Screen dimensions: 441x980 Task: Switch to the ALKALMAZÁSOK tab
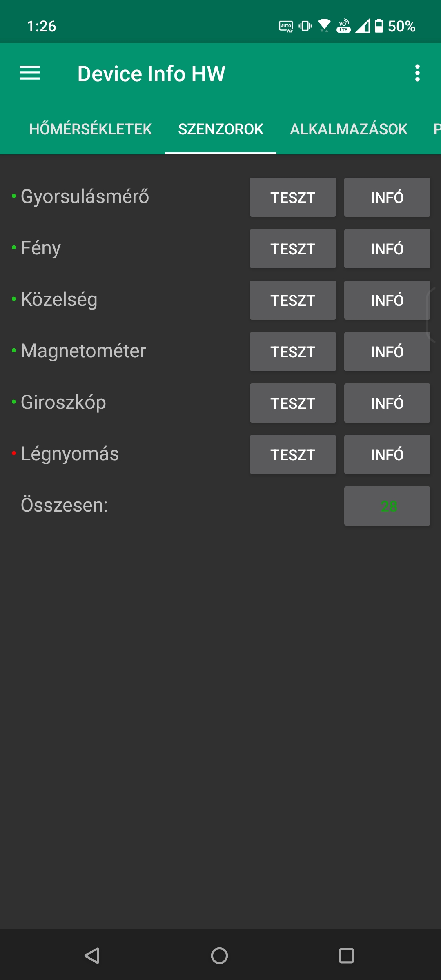click(x=349, y=129)
